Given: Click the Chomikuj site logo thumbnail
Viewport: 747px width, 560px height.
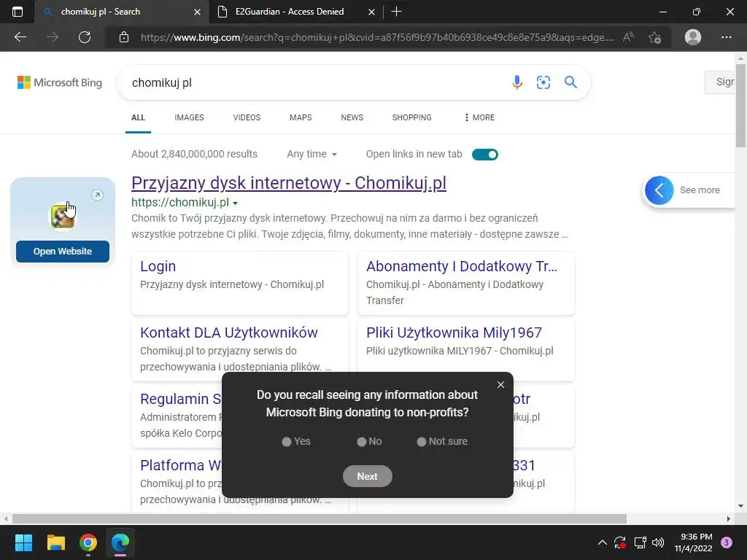Looking at the screenshot, I should (63, 217).
